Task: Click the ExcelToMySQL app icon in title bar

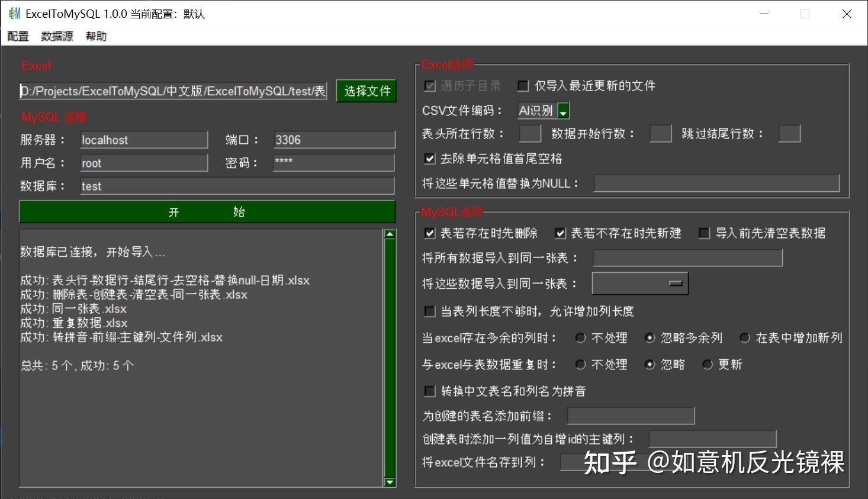Action: tap(14, 14)
